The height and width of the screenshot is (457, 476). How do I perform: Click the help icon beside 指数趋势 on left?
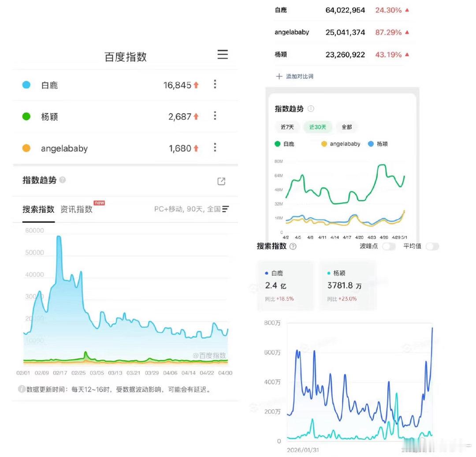[63, 180]
